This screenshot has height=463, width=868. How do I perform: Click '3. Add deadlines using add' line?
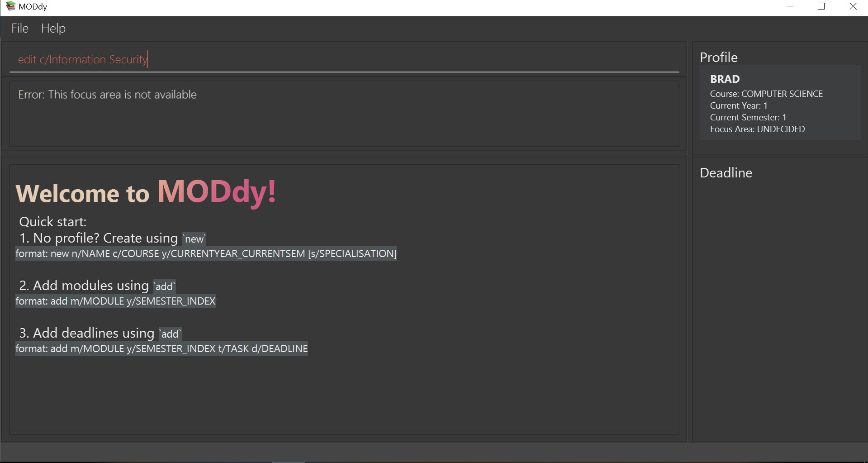tap(100, 333)
